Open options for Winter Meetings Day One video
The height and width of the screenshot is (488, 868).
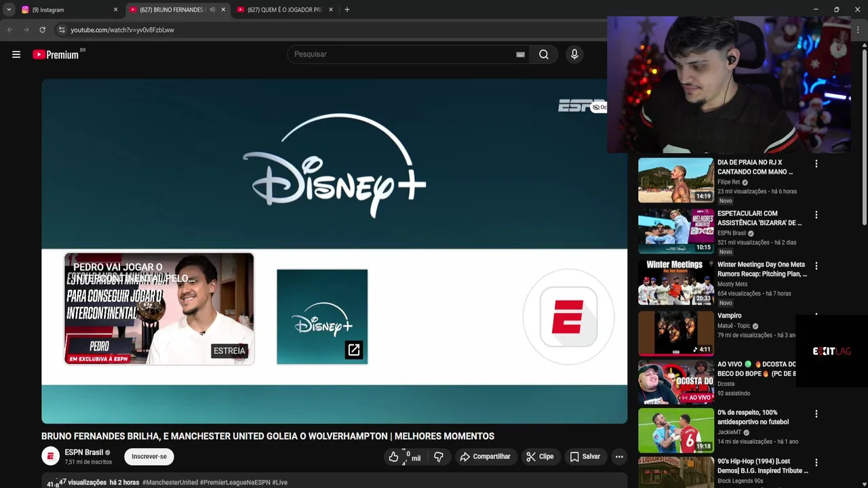point(816,266)
